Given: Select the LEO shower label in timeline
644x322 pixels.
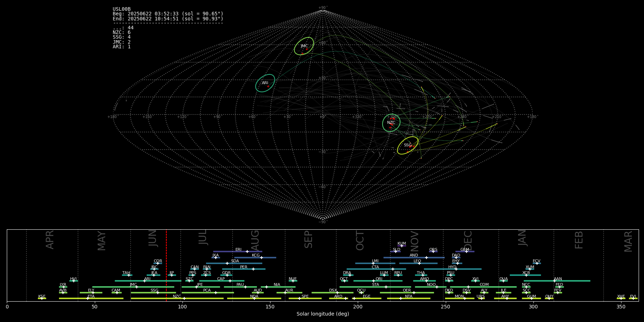Looking at the screenshot, I should click(x=418, y=261).
